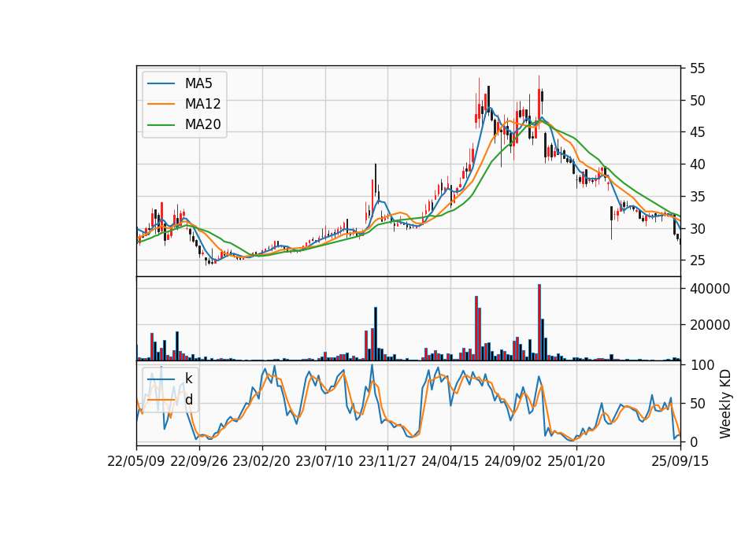Click the k legend label
This screenshot has height=543, width=756.
pyautogui.click(x=188, y=379)
